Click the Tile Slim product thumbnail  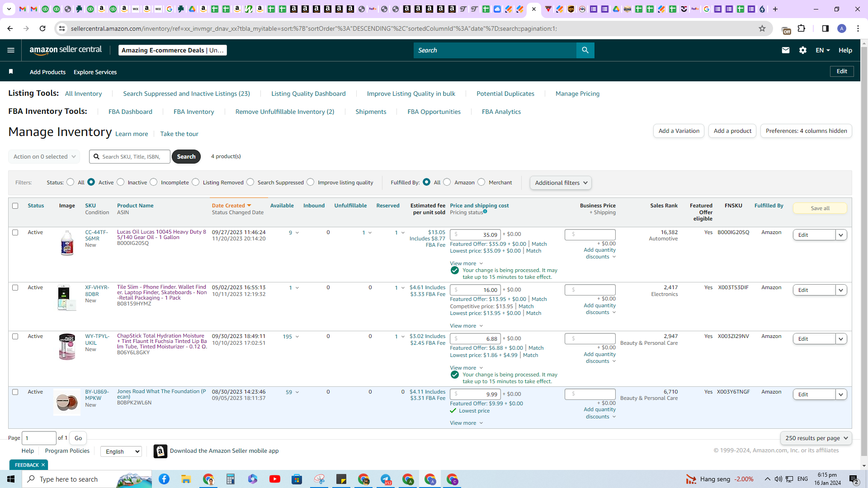tap(67, 298)
